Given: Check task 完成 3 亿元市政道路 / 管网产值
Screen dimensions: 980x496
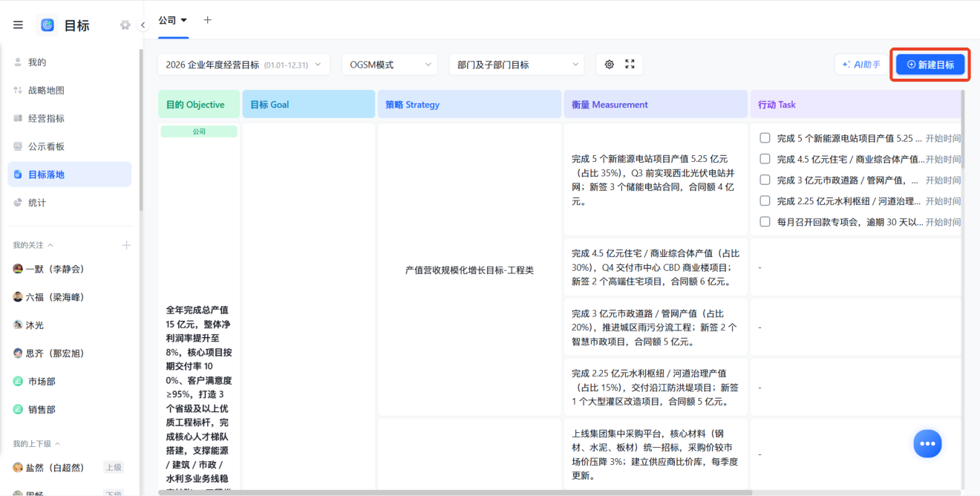Looking at the screenshot, I should point(765,180).
